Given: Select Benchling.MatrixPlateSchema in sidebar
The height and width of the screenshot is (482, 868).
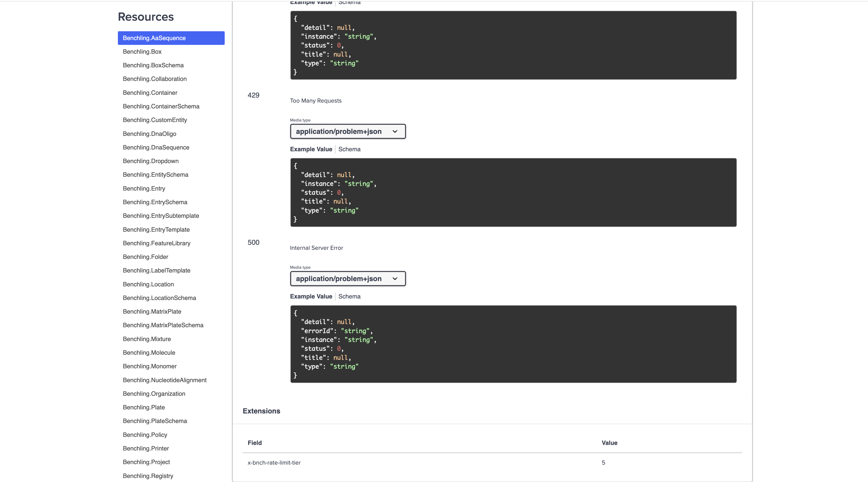Looking at the screenshot, I should 163,325.
